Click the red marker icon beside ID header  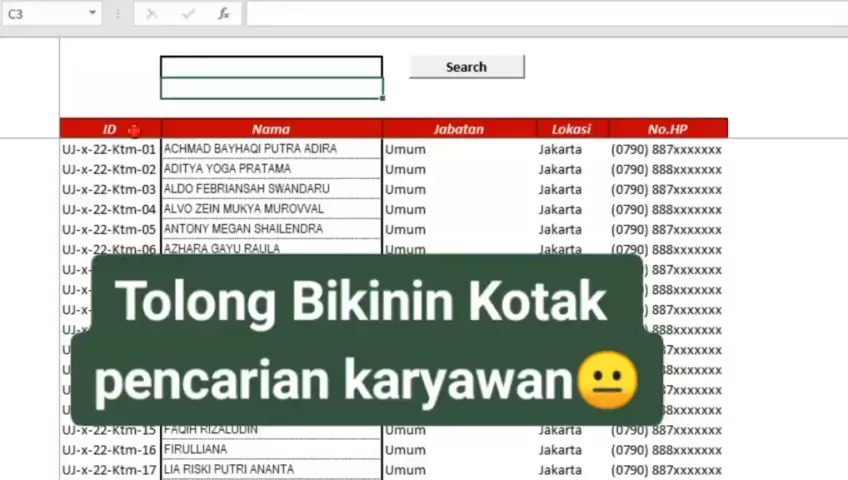(134, 130)
